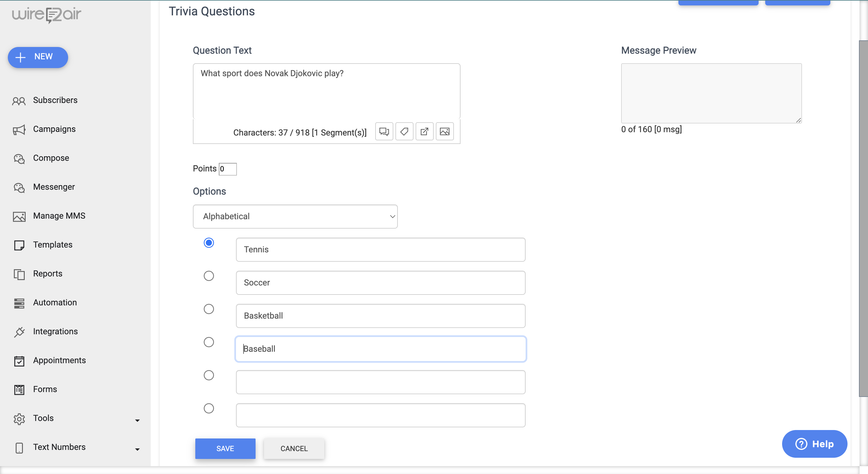Expand the Tools menu arrow

click(x=137, y=420)
